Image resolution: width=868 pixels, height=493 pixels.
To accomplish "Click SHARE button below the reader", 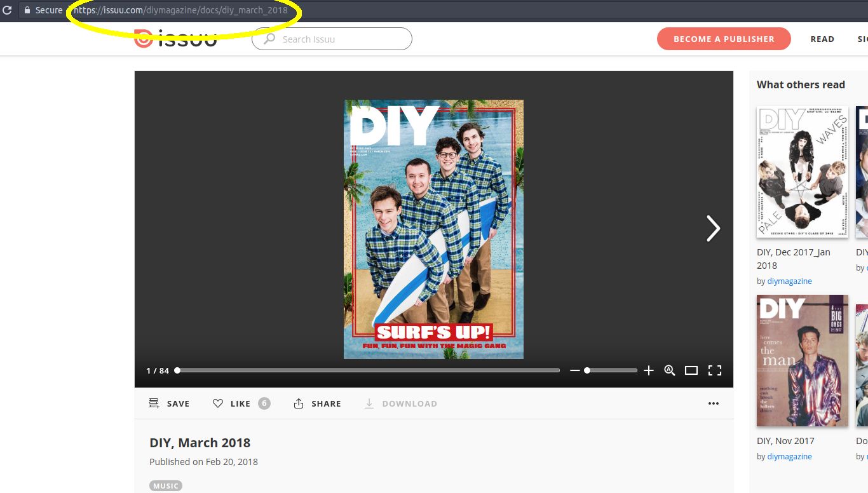I will click(x=317, y=403).
